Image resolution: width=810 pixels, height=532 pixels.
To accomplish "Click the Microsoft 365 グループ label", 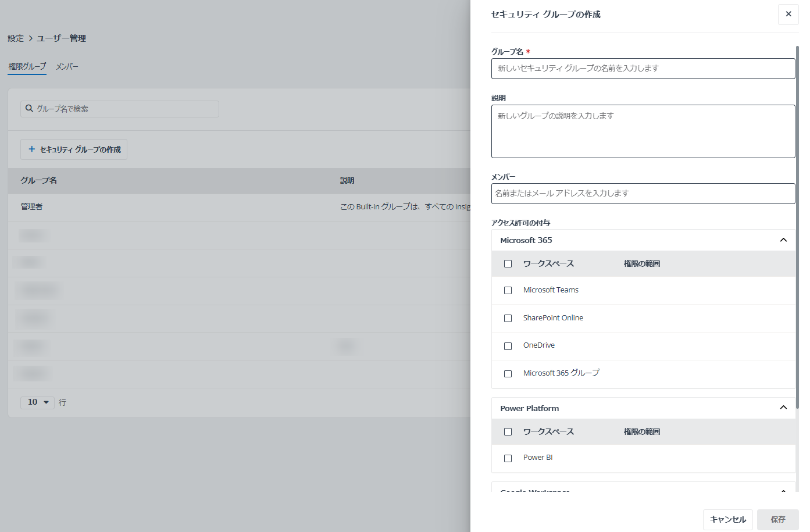I will tap(561, 373).
